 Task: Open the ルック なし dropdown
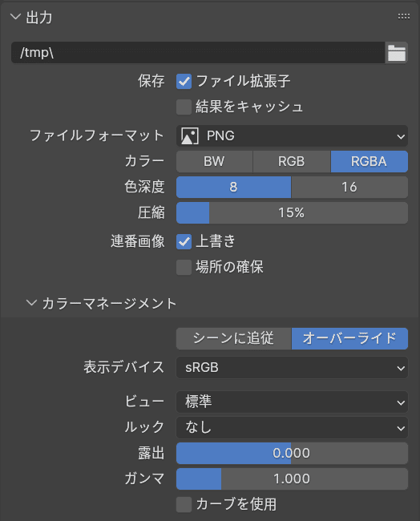click(x=292, y=428)
